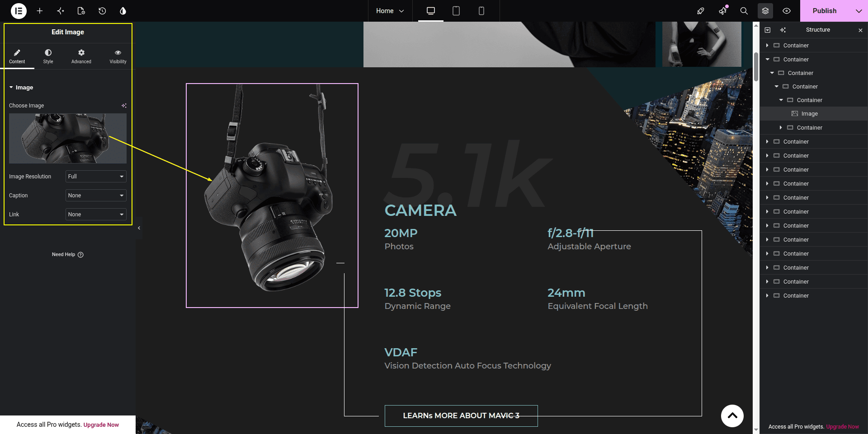Switch to mobile portrait responsive view
Screen dimensions: 868x434
[481, 11]
